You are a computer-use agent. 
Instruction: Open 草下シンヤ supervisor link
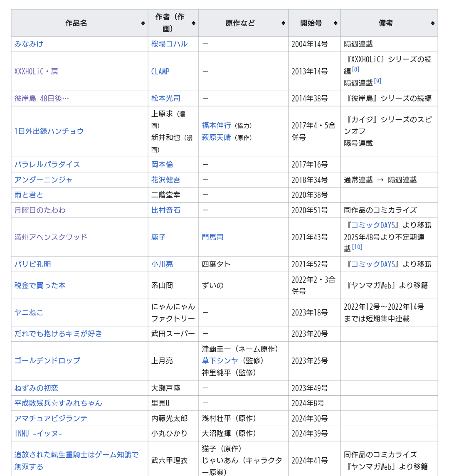coord(220,361)
